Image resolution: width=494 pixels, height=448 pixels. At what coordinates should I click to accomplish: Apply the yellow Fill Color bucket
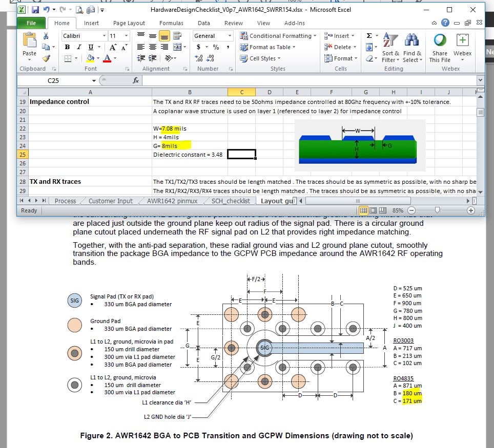90,58
